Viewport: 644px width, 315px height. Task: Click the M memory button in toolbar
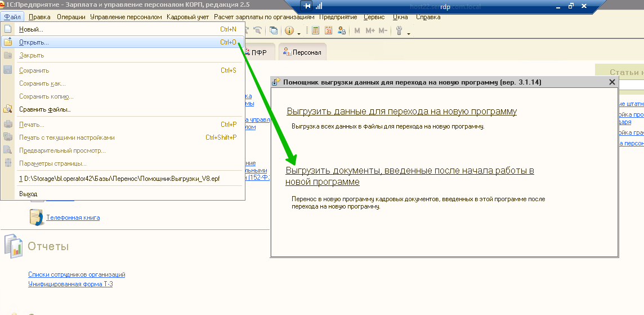pos(357,30)
